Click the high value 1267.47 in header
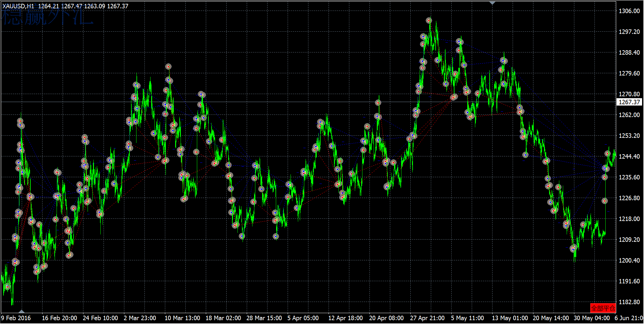 72,6
